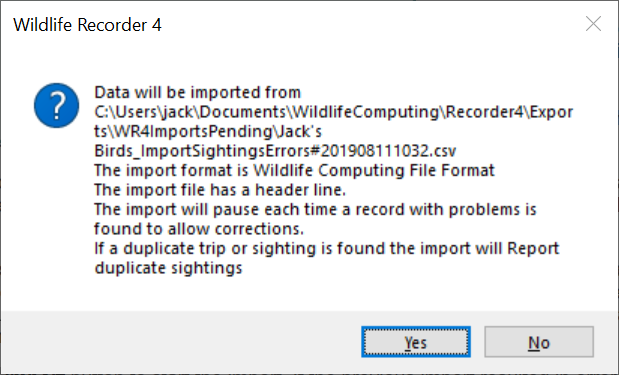Click the final 'duplicate sightings' text line

pos(168,268)
